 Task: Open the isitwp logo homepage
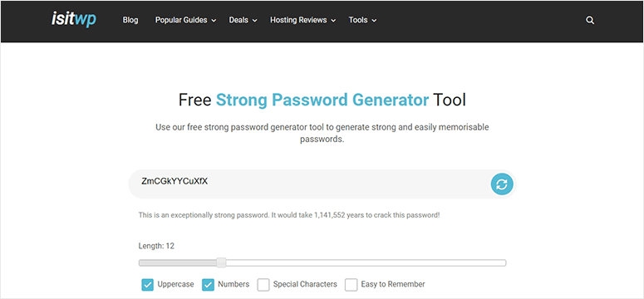[x=74, y=19]
